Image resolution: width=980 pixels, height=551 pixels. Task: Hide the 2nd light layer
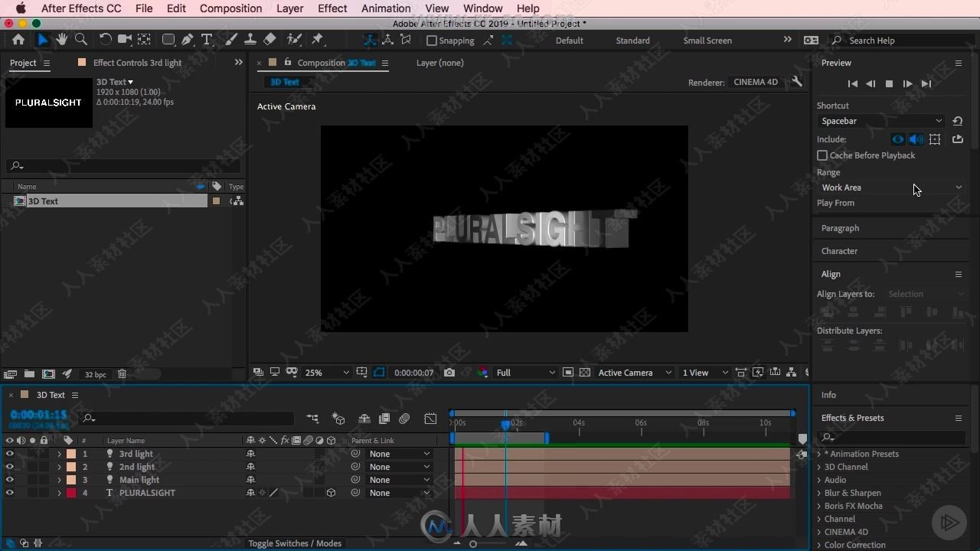pyautogui.click(x=9, y=467)
